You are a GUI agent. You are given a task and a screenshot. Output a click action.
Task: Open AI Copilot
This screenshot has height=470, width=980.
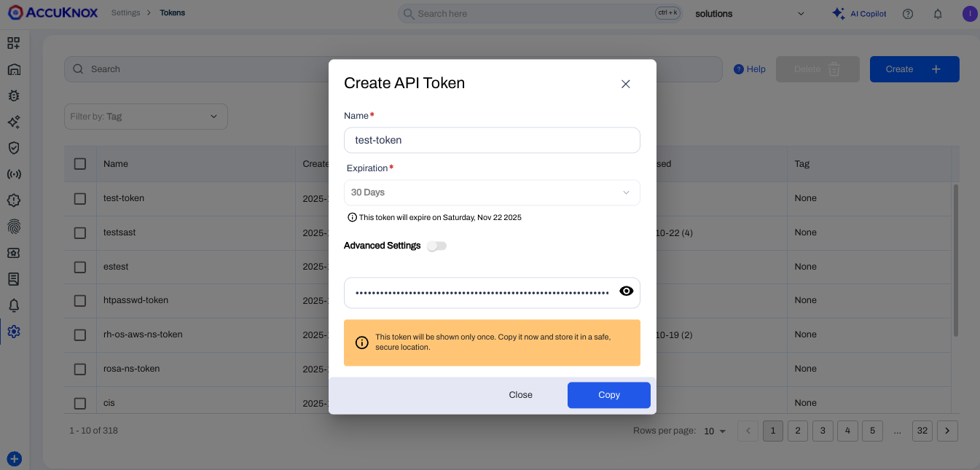coord(859,14)
